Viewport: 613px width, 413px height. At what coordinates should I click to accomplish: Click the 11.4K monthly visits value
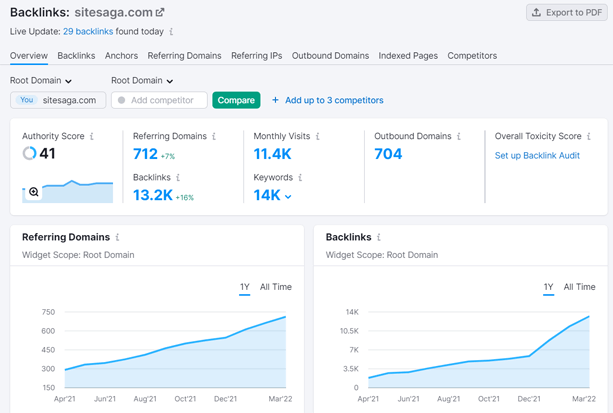click(272, 154)
